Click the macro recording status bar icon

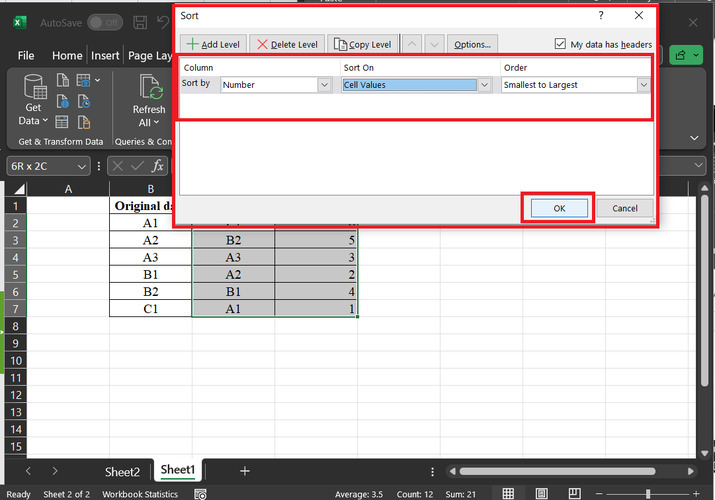[200, 494]
